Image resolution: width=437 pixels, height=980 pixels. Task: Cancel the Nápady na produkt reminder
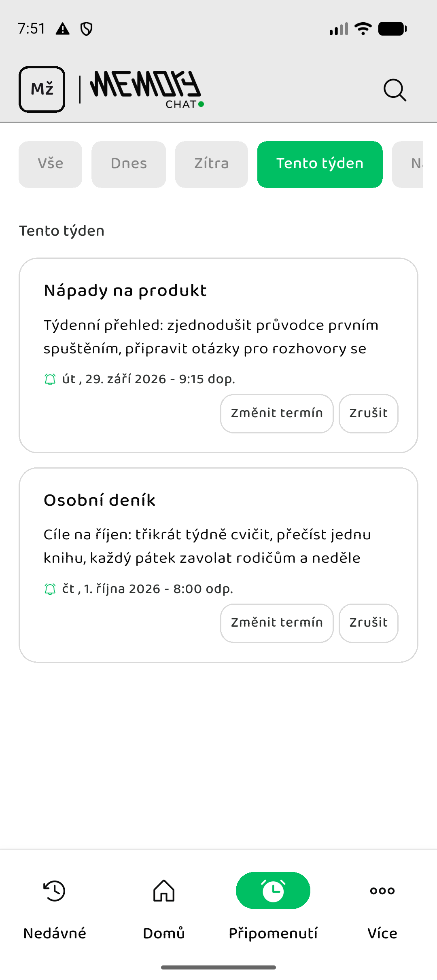click(369, 413)
